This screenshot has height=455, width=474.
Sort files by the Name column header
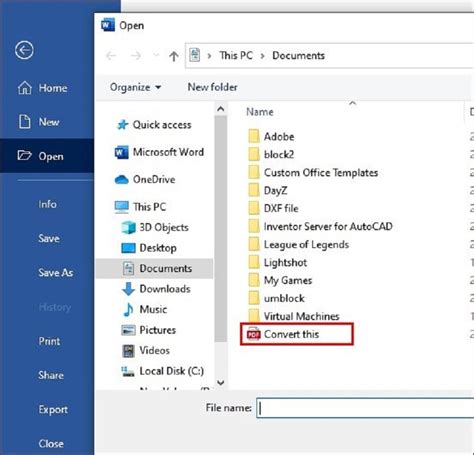point(260,112)
